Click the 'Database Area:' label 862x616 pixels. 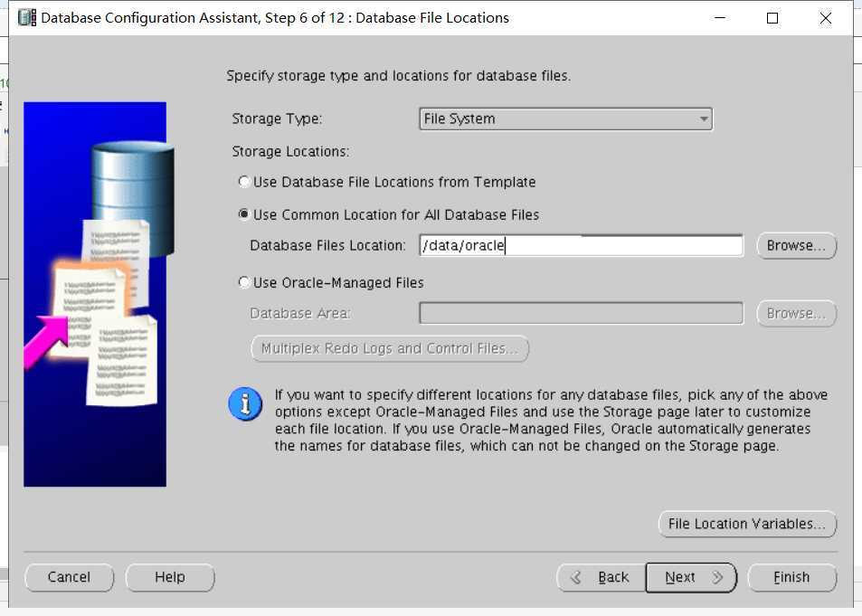(299, 314)
